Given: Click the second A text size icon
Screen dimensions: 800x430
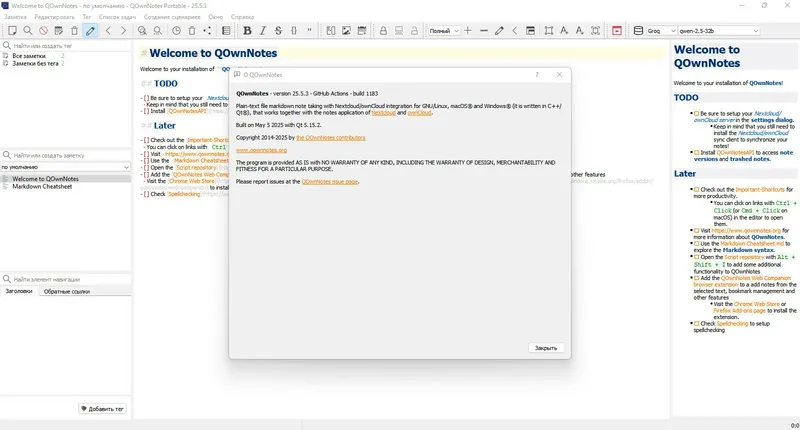Looking at the screenshot, I should click(580, 31).
